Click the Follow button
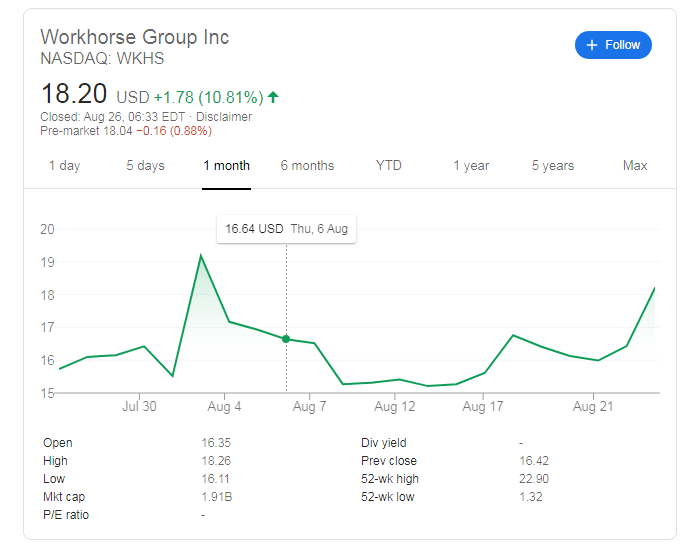The image size is (693, 550). [x=613, y=45]
